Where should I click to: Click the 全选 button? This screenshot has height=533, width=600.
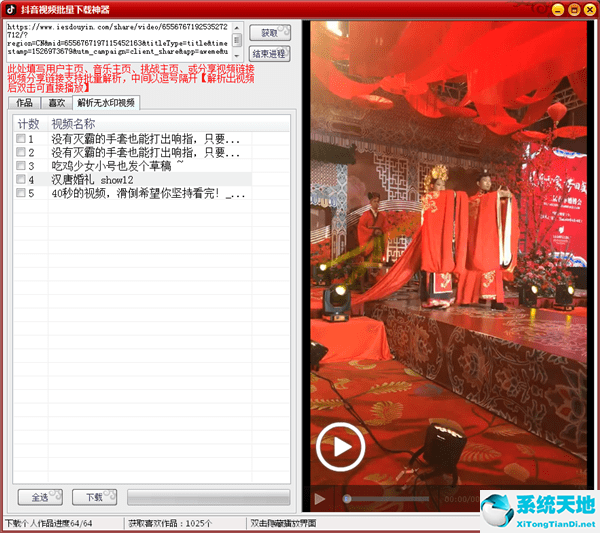[40, 497]
